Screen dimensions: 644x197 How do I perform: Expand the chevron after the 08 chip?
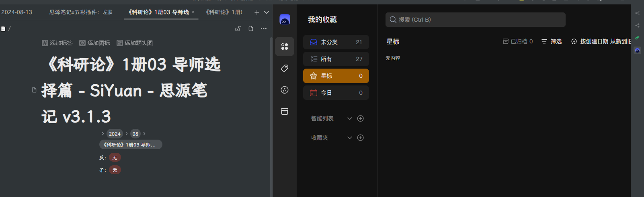point(144,134)
